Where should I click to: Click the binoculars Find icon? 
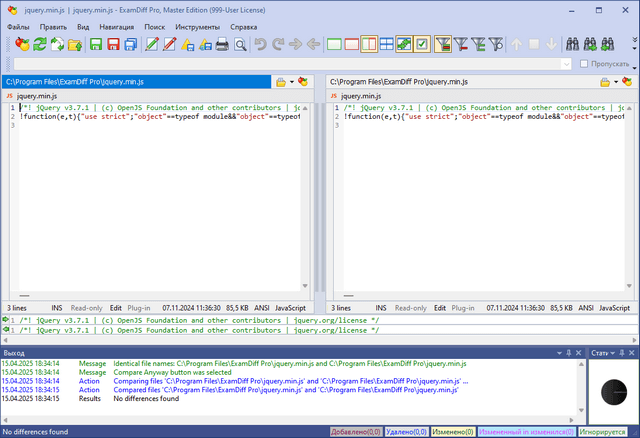[x=573, y=44]
